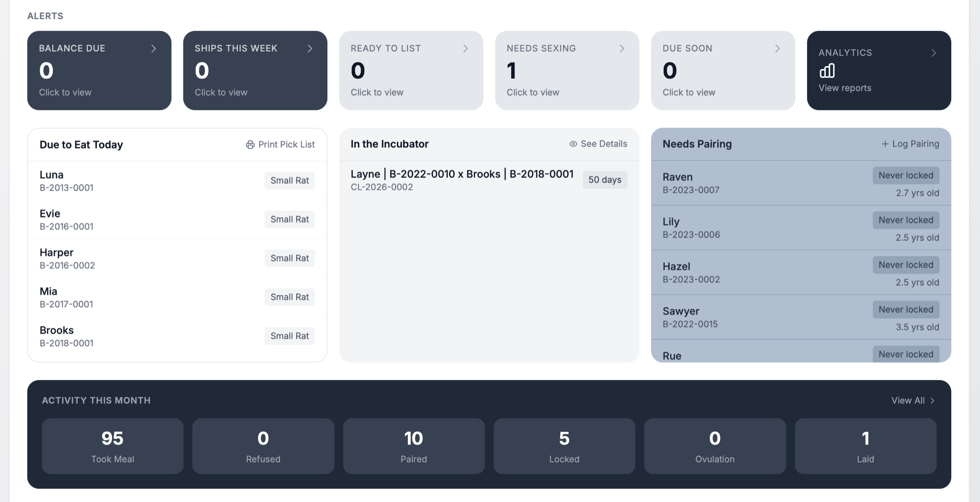Click the chevron on the Needs Sexing card

622,49
